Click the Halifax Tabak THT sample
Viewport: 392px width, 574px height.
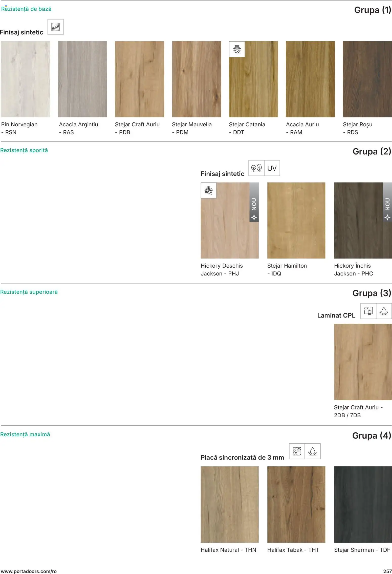coord(296,504)
